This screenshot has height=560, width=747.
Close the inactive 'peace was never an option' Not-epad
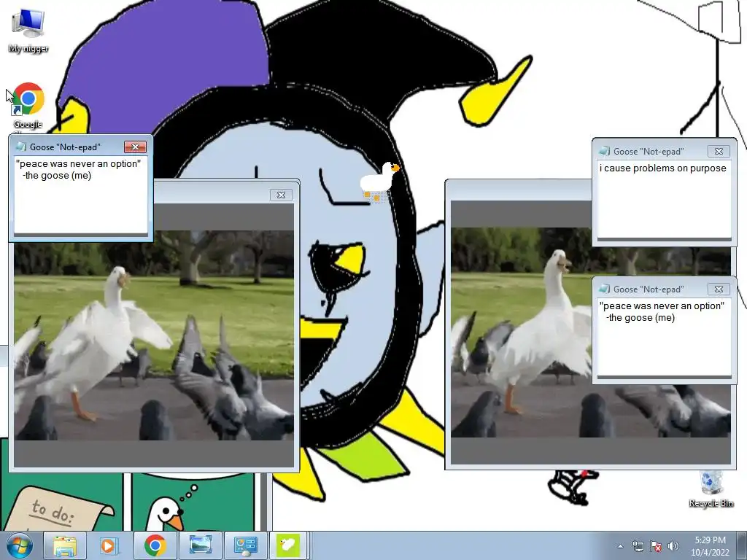pos(719,289)
